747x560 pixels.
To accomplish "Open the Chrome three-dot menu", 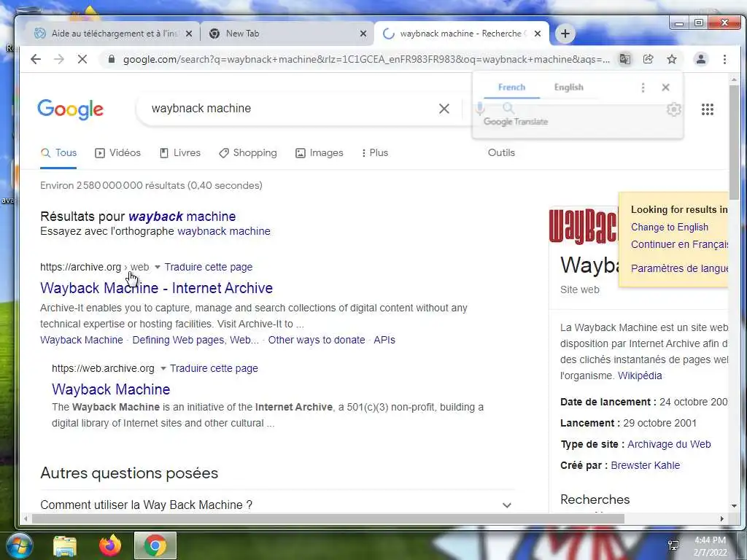I will point(724,59).
